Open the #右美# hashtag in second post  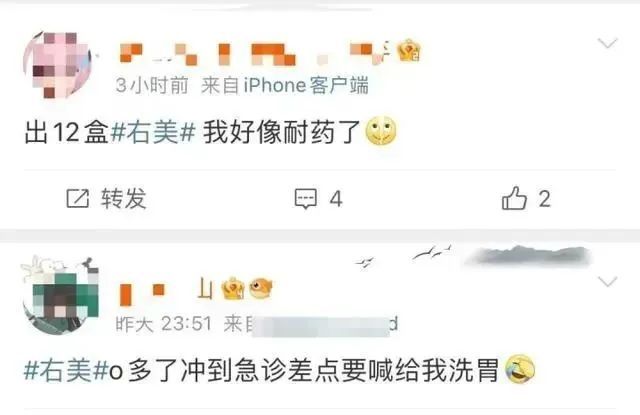tap(66, 371)
